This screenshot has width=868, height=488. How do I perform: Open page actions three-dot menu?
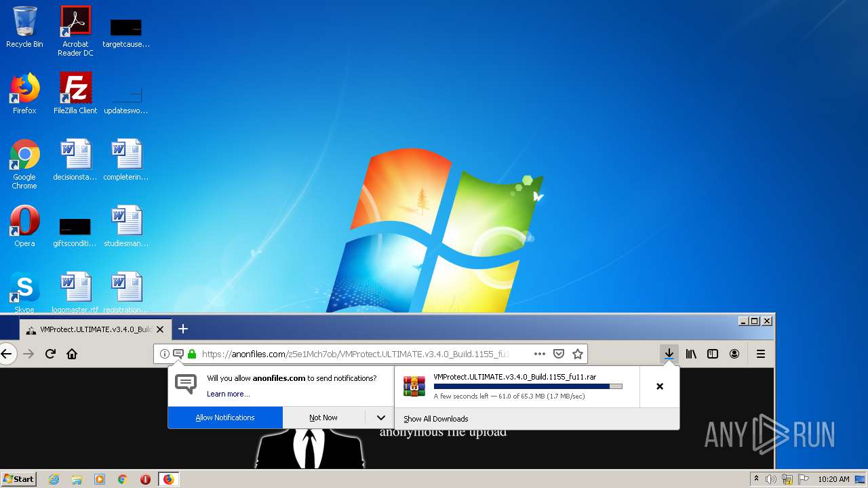click(x=539, y=354)
